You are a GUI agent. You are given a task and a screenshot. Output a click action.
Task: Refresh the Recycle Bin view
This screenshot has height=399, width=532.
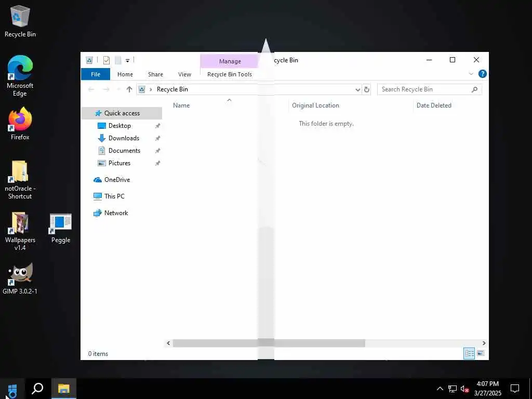[366, 89]
